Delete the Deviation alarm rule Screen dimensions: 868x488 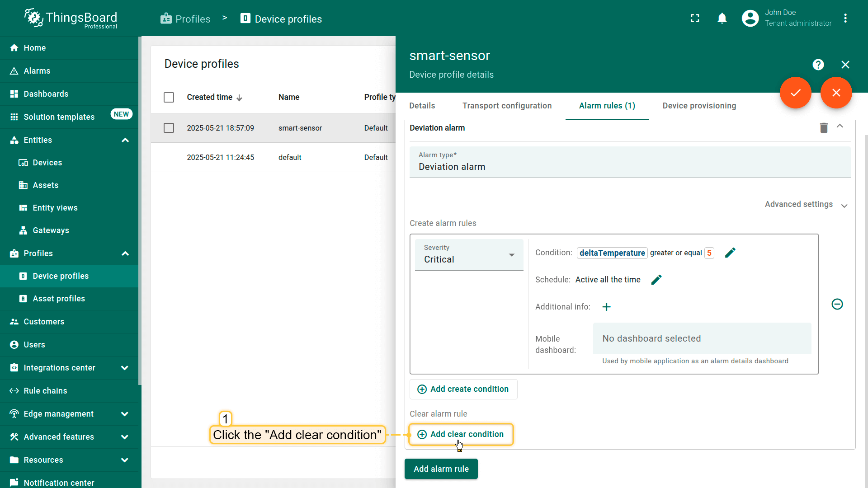tap(824, 128)
